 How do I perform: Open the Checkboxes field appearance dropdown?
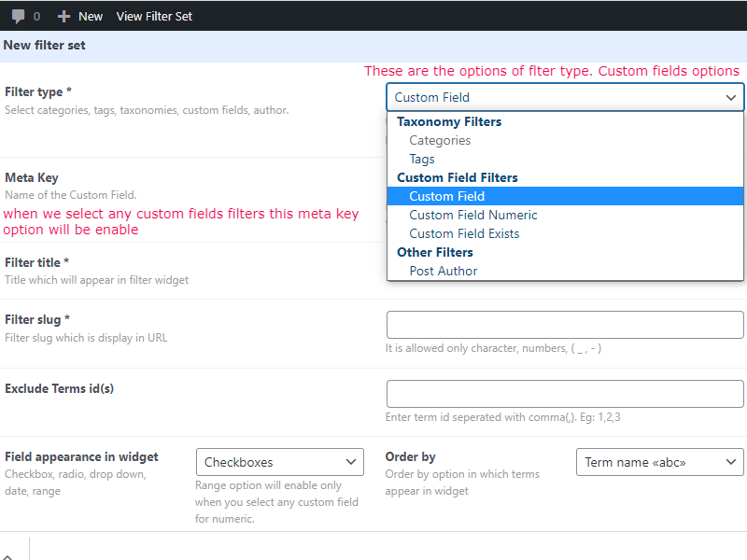click(x=279, y=462)
